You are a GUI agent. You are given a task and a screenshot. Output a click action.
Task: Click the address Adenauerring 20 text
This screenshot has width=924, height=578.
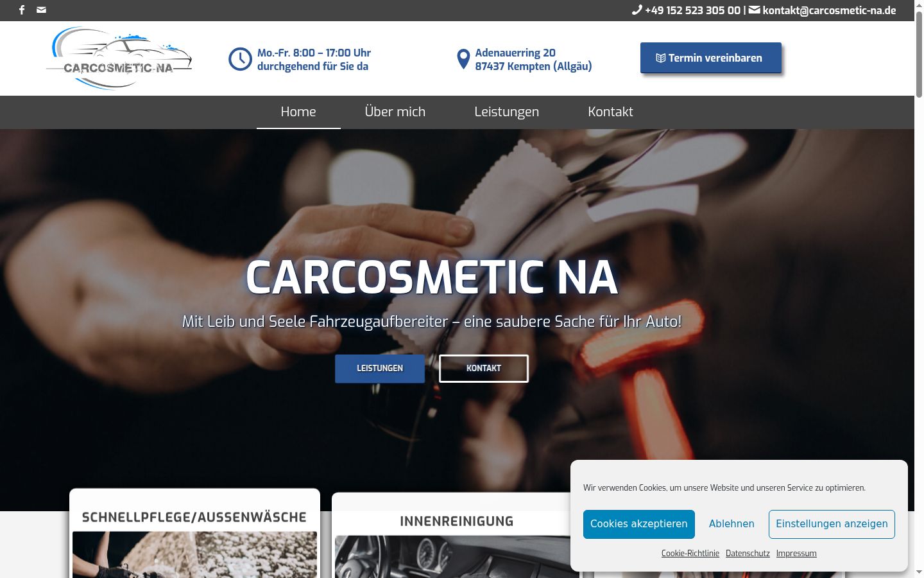[x=515, y=53]
